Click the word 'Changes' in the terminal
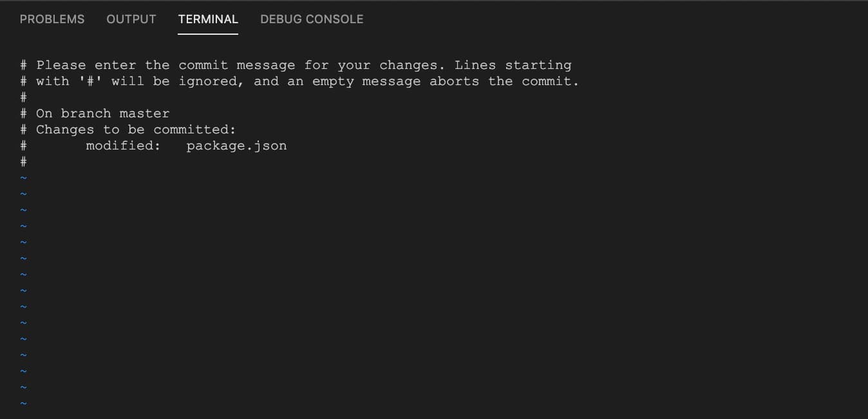 (x=65, y=130)
